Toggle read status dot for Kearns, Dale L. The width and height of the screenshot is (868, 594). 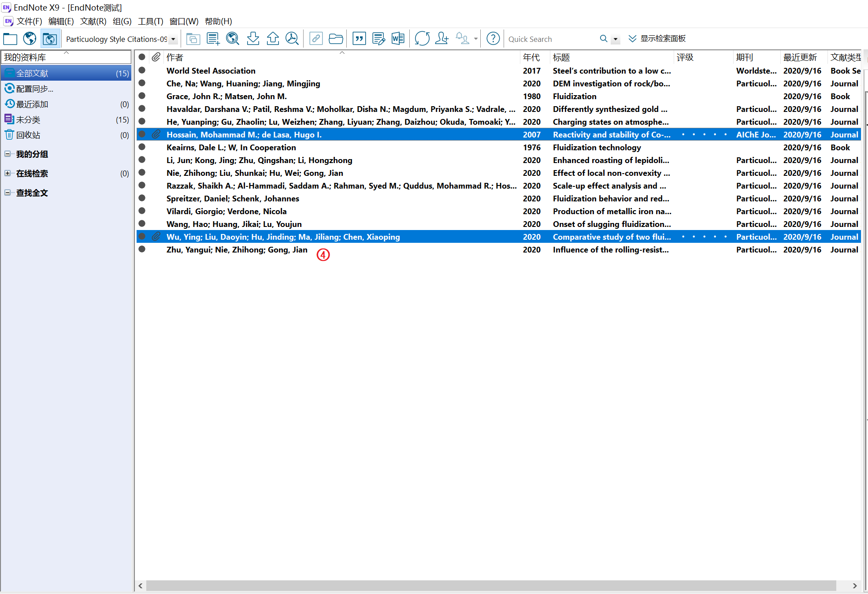[x=142, y=147]
